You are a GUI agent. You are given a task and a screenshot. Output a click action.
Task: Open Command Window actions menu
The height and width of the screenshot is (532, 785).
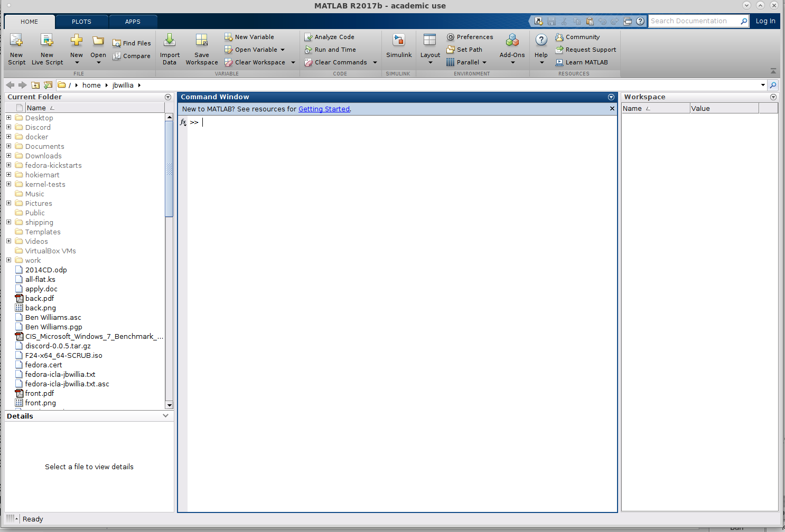point(611,97)
